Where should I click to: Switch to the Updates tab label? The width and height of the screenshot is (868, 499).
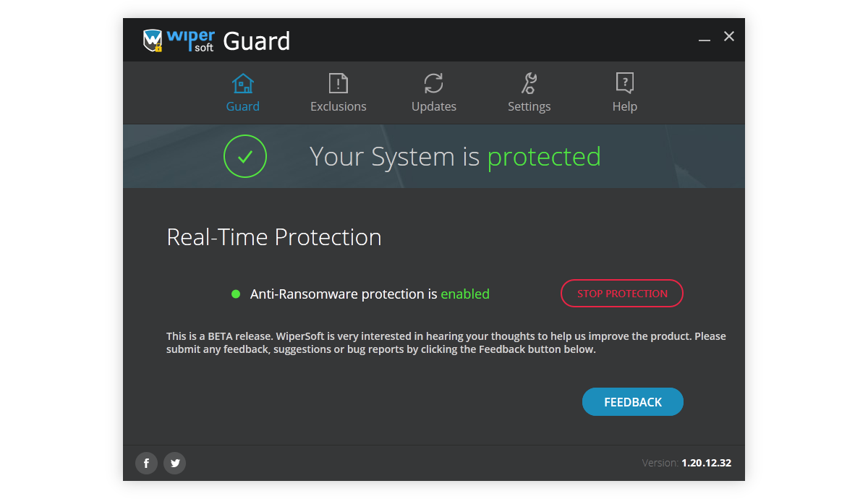[434, 106]
